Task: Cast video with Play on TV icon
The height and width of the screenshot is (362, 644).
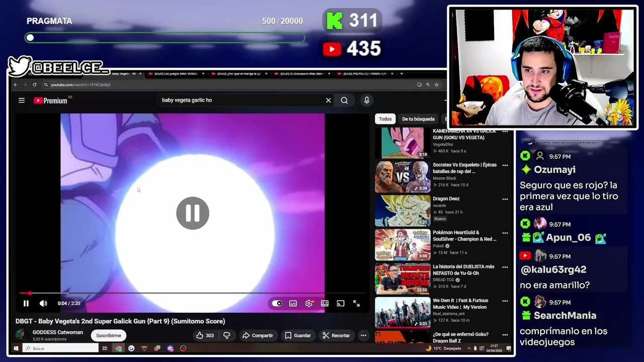Action: (341, 303)
